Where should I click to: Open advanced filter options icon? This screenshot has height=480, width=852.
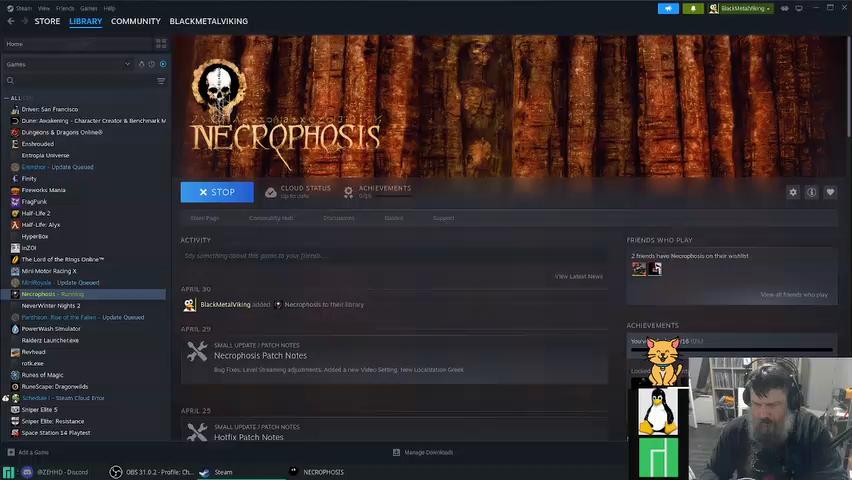[x=161, y=80]
